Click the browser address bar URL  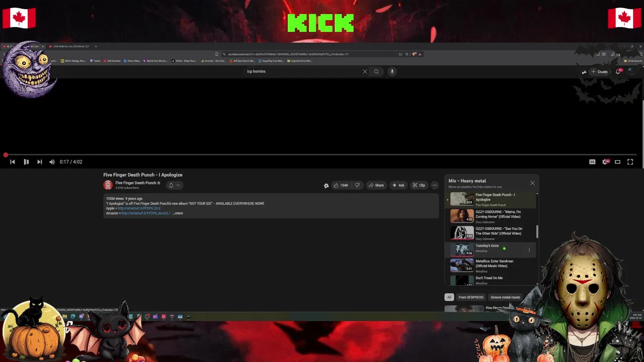click(x=288, y=54)
